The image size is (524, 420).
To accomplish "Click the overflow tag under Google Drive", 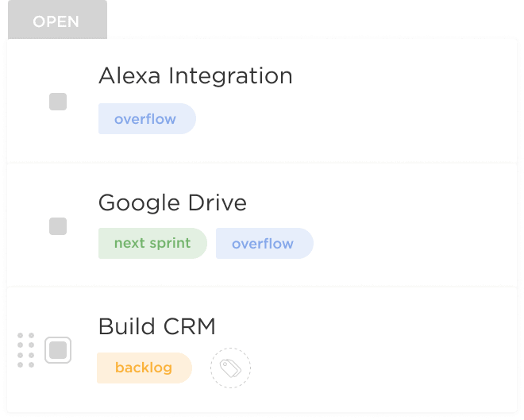I will (x=264, y=244).
